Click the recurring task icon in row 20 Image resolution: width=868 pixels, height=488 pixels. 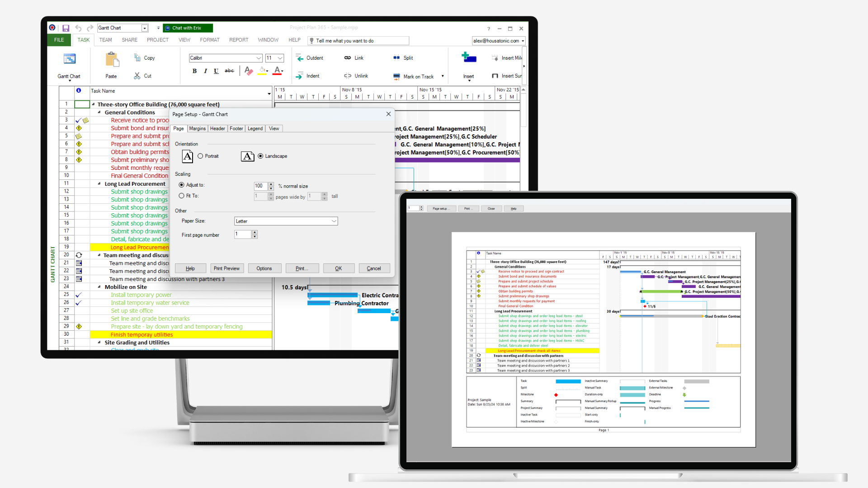(79, 255)
